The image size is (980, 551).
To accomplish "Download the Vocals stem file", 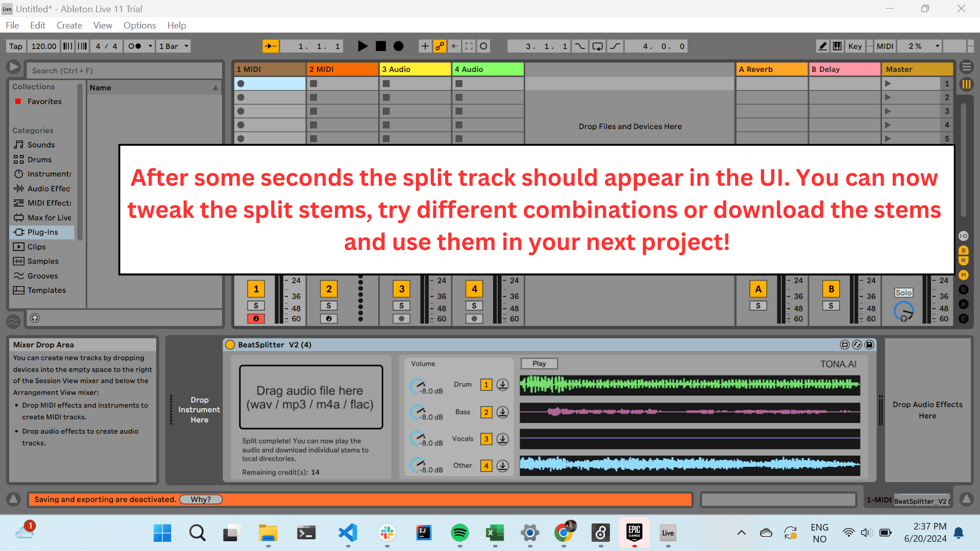I will tap(503, 438).
